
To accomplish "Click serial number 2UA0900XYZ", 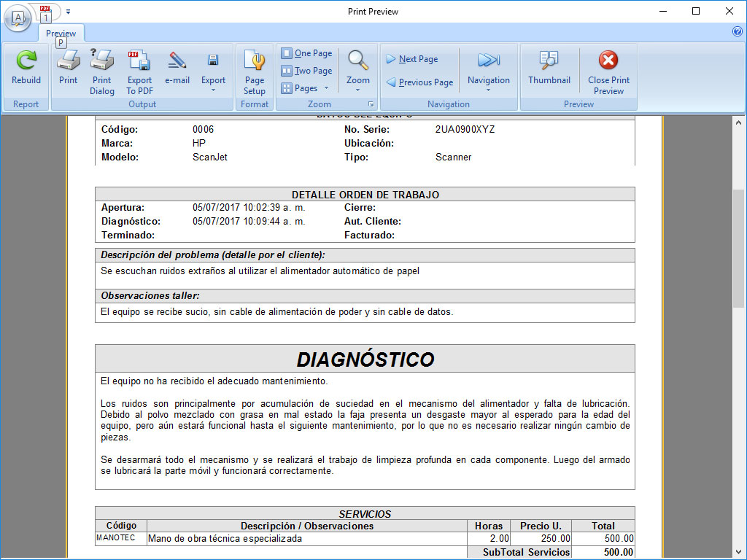I will pos(465,130).
